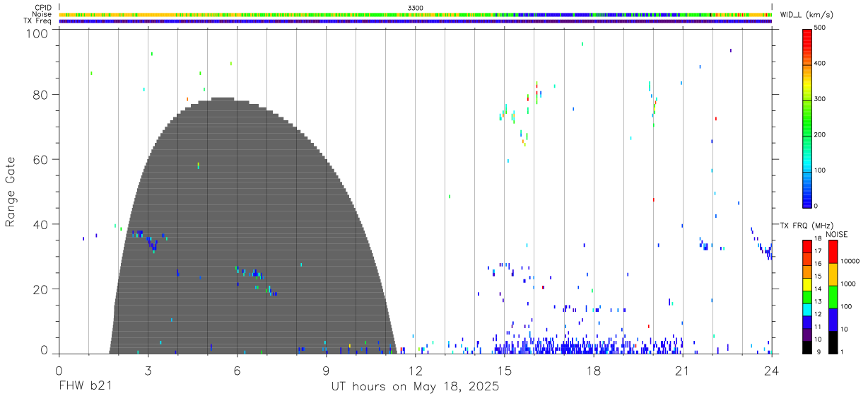Click the 18 MHz frequency scale label
This screenshot has height=401, width=868.
click(818, 240)
